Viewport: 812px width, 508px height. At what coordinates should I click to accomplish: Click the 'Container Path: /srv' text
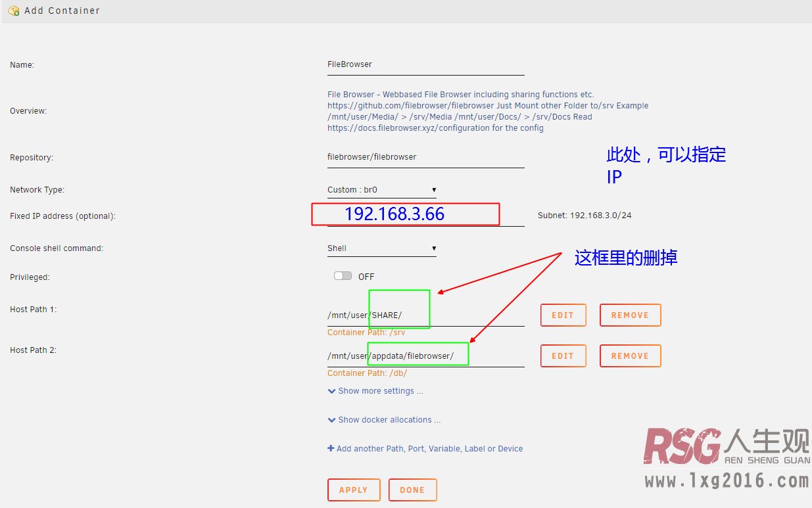366,333
